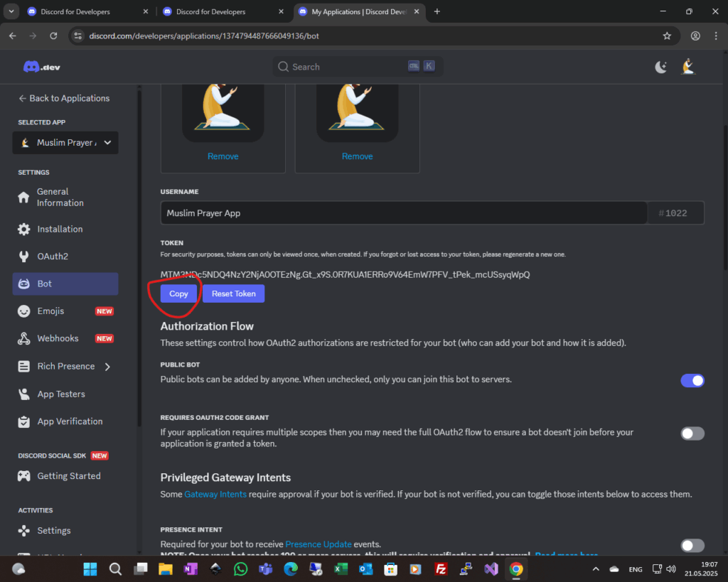
Task: Bookmark this page with the star icon
Action: [x=667, y=36]
